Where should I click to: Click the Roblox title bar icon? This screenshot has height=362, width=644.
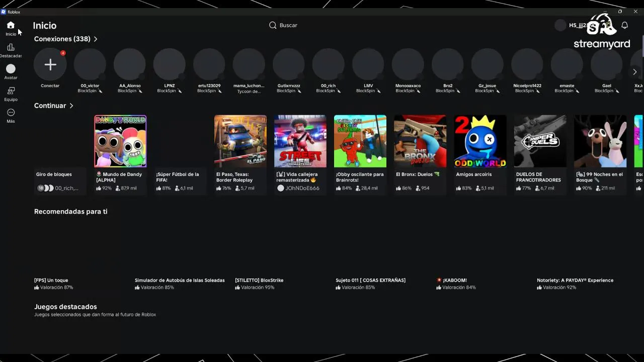(4, 12)
